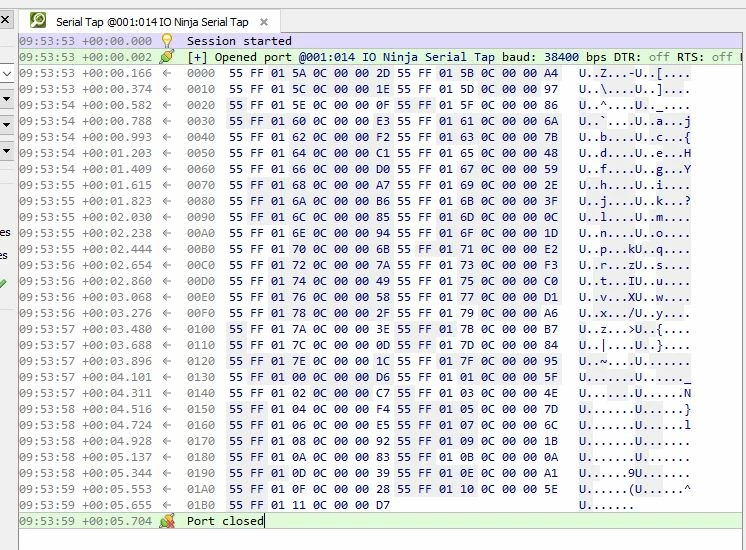Click the Session started lightbulb icon
Viewport: 746px width, 550px height.
tap(167, 40)
